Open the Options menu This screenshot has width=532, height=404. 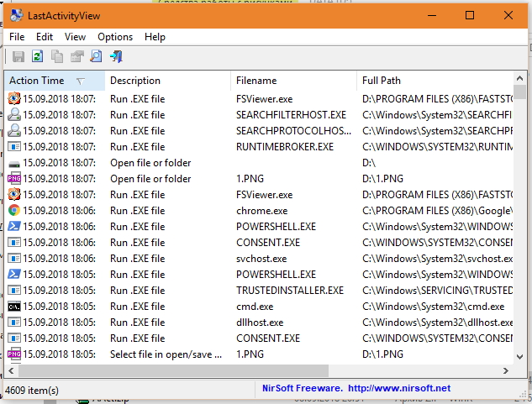coord(115,37)
